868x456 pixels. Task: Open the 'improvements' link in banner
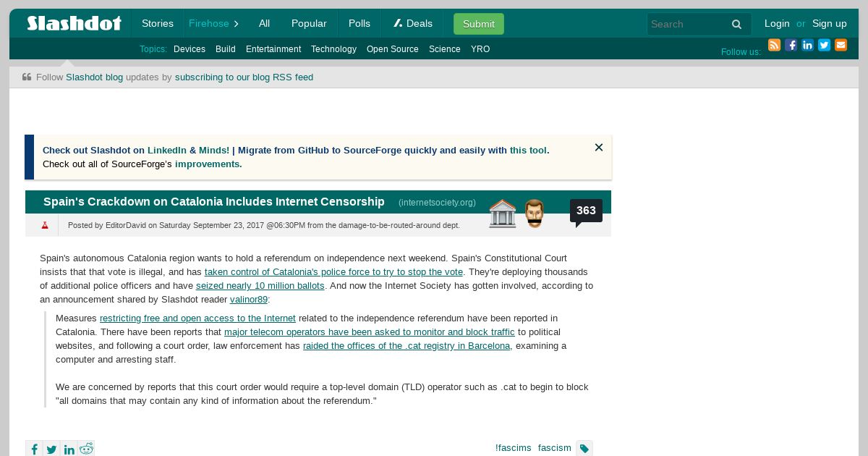tap(207, 164)
